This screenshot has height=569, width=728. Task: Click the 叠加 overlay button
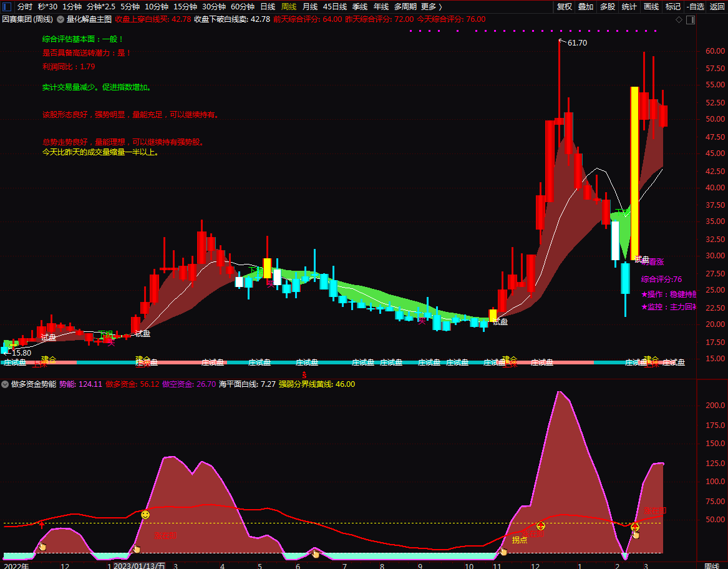tap(586, 6)
